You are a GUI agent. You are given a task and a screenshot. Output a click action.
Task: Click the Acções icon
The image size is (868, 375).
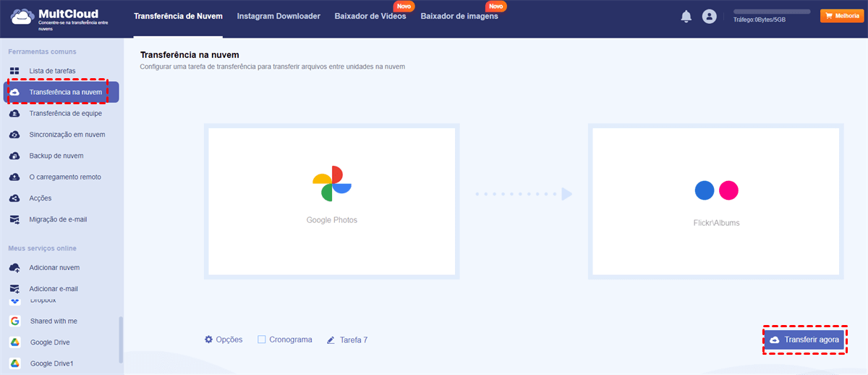[x=14, y=198]
